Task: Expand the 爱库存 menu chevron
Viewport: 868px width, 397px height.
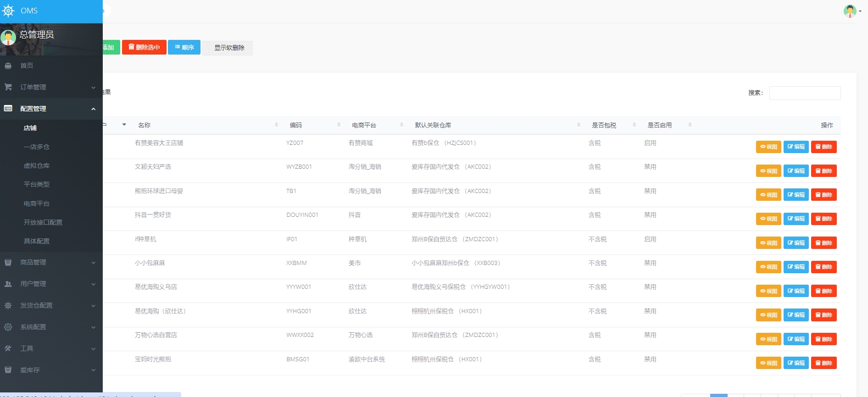Action: click(94, 370)
